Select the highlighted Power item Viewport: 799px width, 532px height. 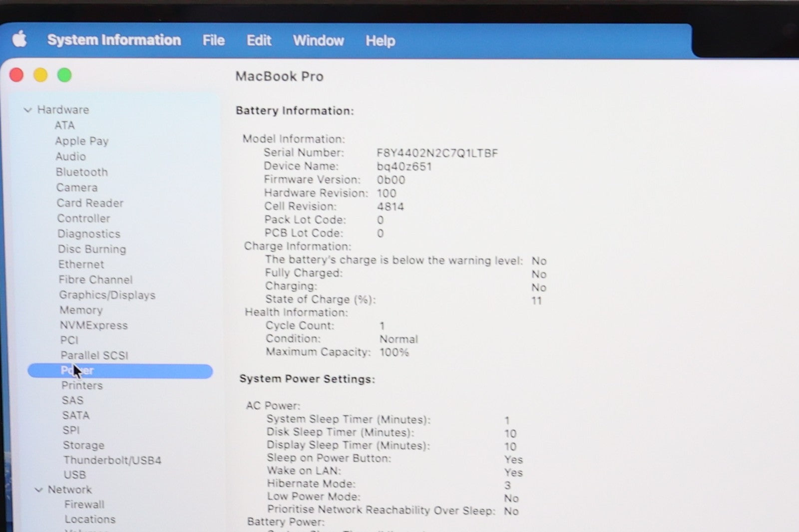pyautogui.click(x=120, y=371)
